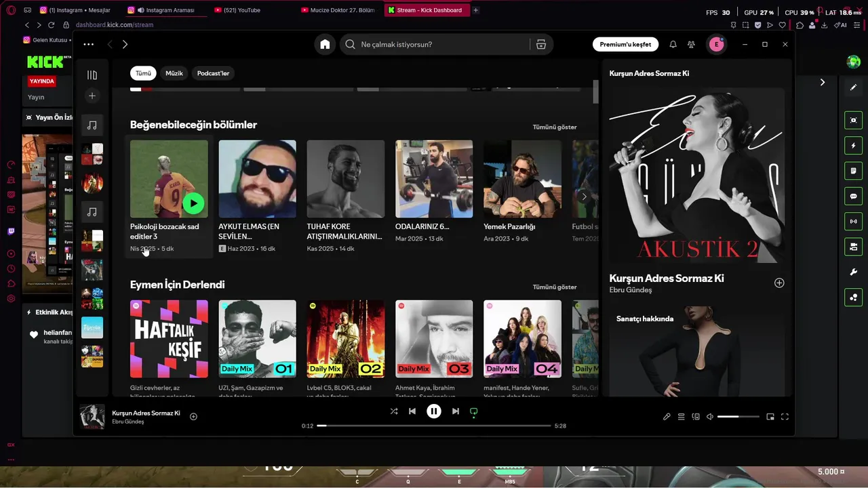Screen dimensions: 868x488
Task: Expand Kick dashboard right panel chevron
Action: (x=823, y=82)
